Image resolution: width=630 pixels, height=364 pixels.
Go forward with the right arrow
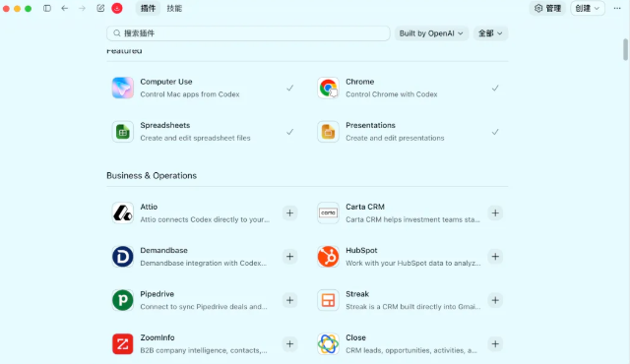click(x=82, y=8)
